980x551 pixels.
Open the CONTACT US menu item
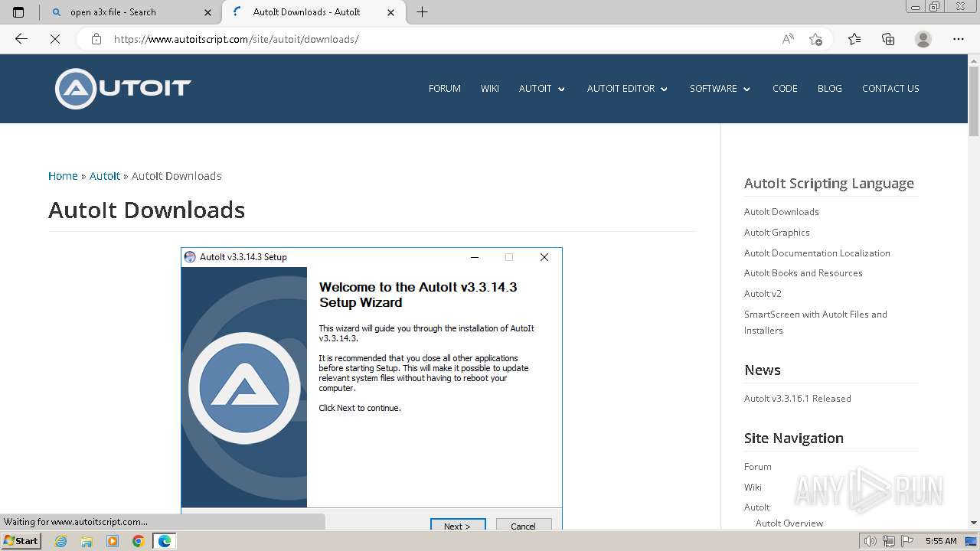point(890,89)
